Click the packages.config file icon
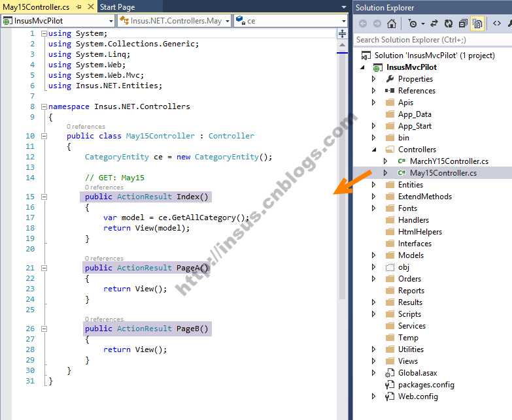Image resolution: width=512 pixels, height=420 pixels. 390,385
